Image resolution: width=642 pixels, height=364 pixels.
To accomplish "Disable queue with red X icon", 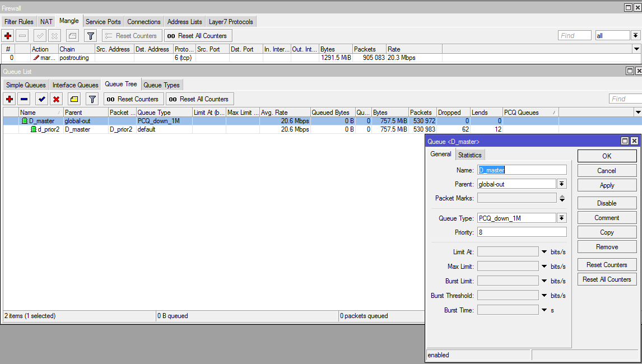I will (56, 99).
